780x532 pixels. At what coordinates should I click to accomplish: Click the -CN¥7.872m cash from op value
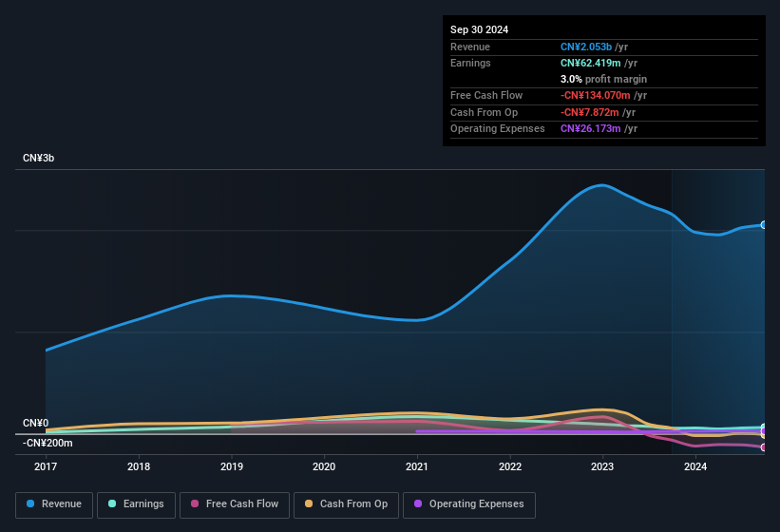coord(589,112)
